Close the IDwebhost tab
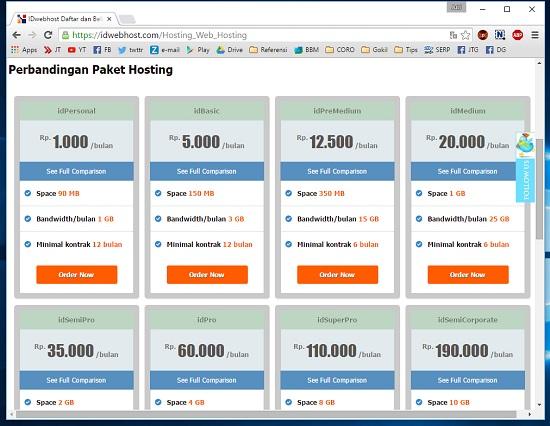 click(x=109, y=19)
